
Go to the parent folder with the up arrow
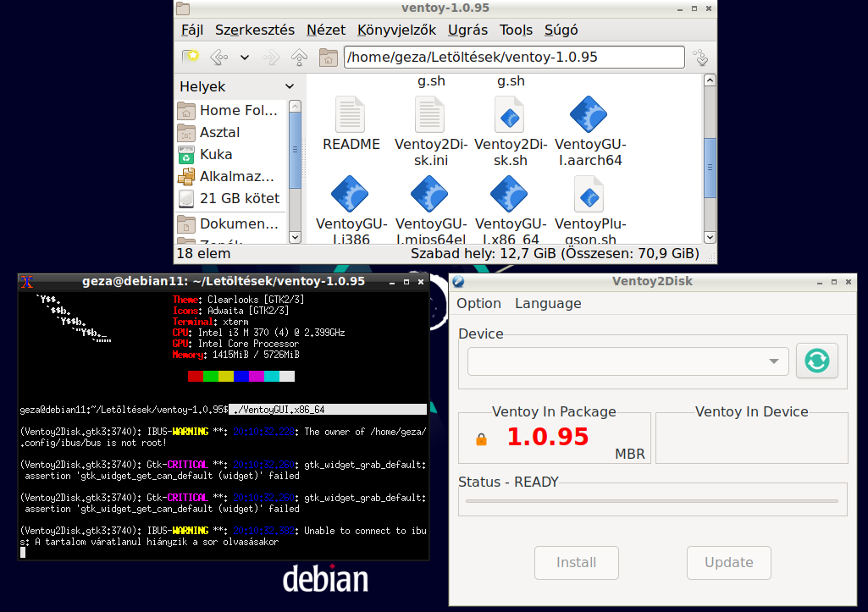tap(300, 57)
